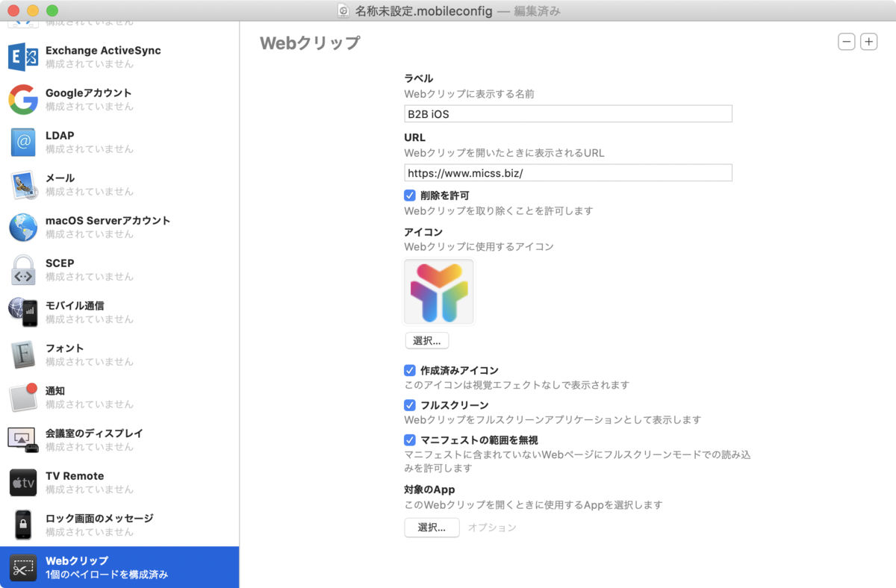Click the icon 選択... button

pos(427,340)
